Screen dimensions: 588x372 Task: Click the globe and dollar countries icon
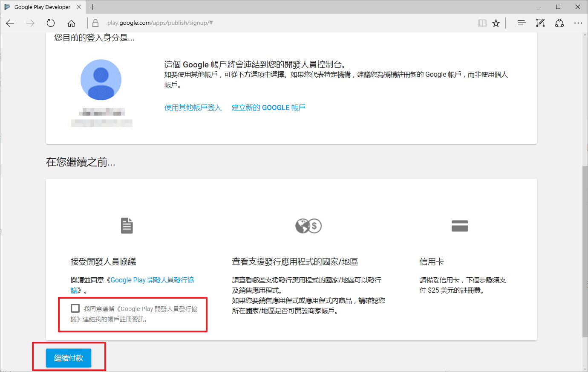[308, 226]
